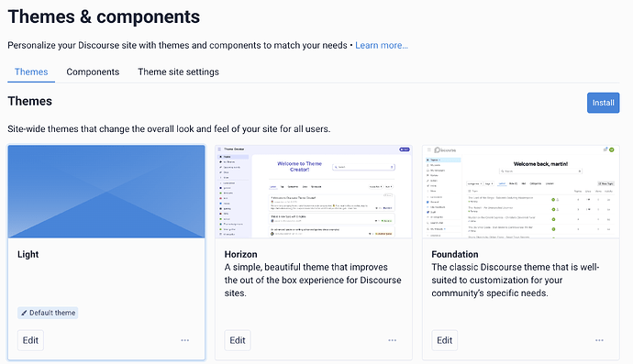Click the Default theme badge
The width and height of the screenshot is (633, 364).
(x=48, y=313)
